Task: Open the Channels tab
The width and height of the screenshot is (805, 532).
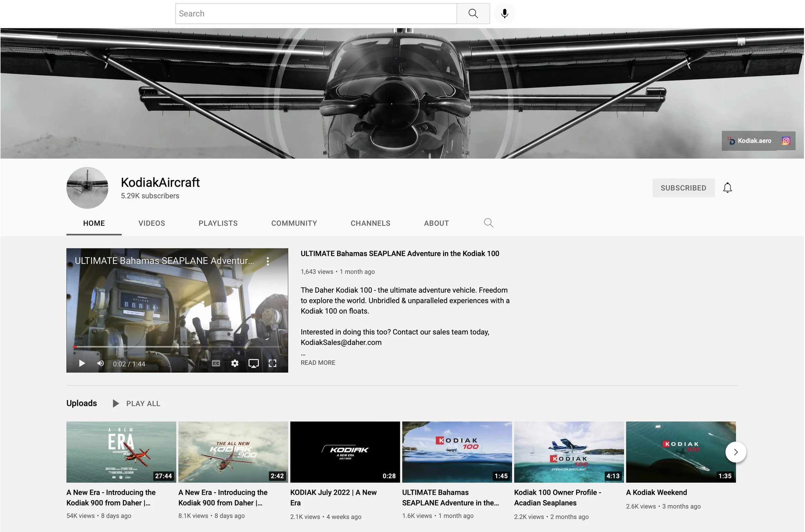Action: [371, 223]
